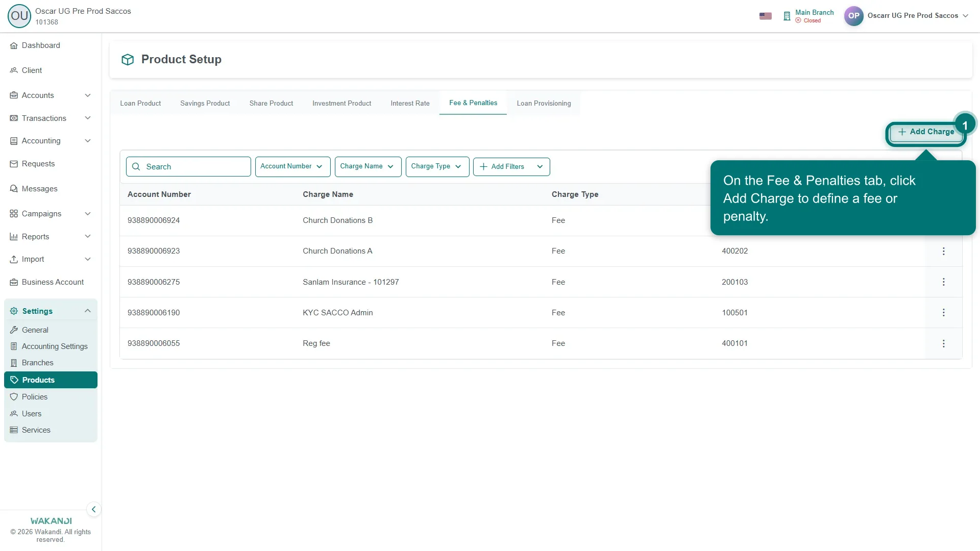Click the Campaigns grid icon
The width and height of the screenshot is (980, 551).
click(14, 214)
